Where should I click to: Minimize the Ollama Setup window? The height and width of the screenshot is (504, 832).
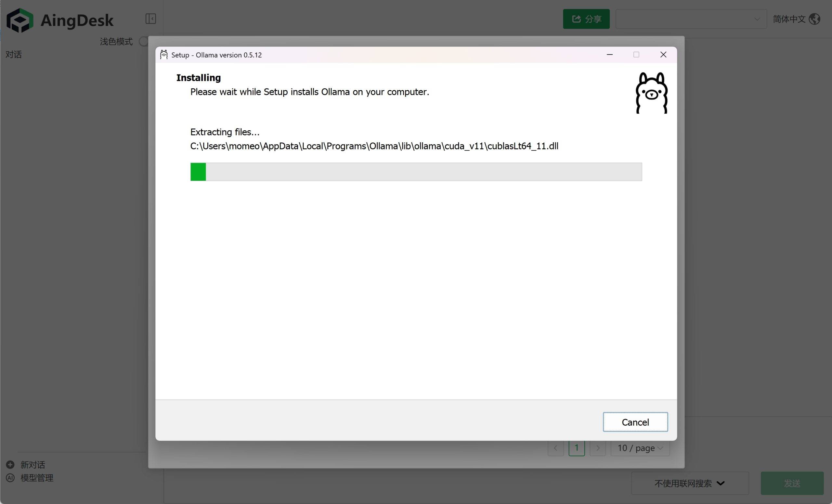click(609, 55)
